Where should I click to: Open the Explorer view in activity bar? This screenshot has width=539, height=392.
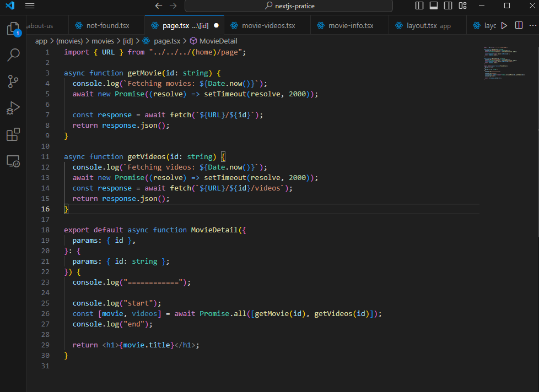coord(13,29)
